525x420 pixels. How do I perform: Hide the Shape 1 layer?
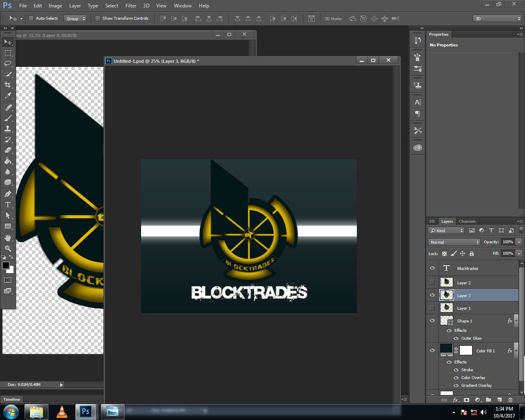point(432,321)
